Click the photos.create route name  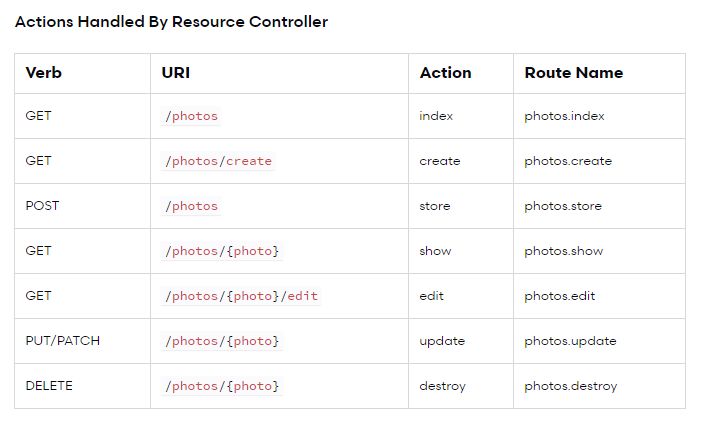(x=567, y=161)
